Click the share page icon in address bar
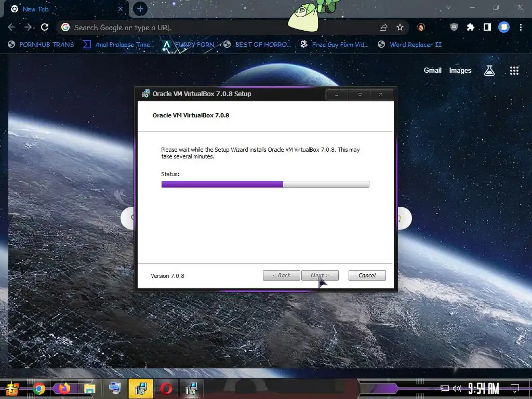The width and height of the screenshot is (532, 399). [x=383, y=28]
